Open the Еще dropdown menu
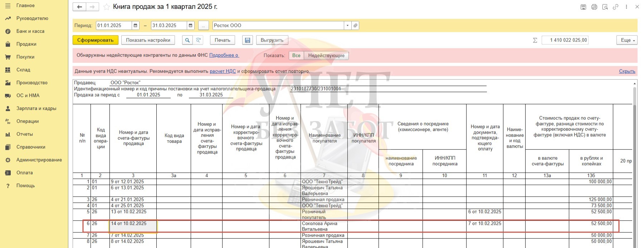 627,40
